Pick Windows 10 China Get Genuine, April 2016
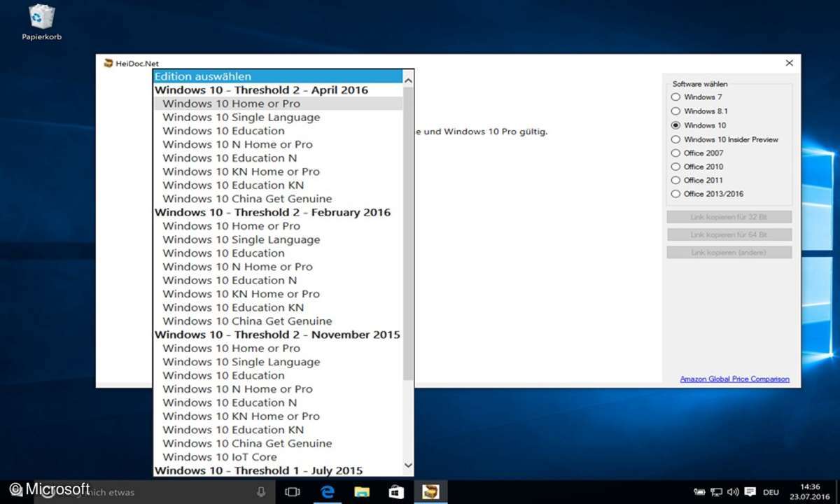This screenshot has width=840, height=504. click(279, 199)
